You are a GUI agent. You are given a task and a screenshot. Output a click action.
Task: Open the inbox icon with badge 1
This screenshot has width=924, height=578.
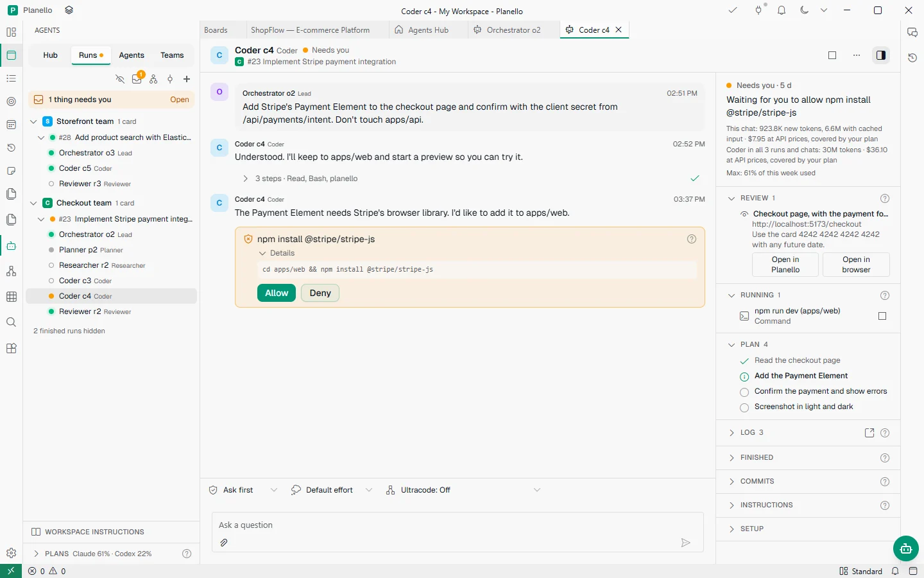coord(137,79)
